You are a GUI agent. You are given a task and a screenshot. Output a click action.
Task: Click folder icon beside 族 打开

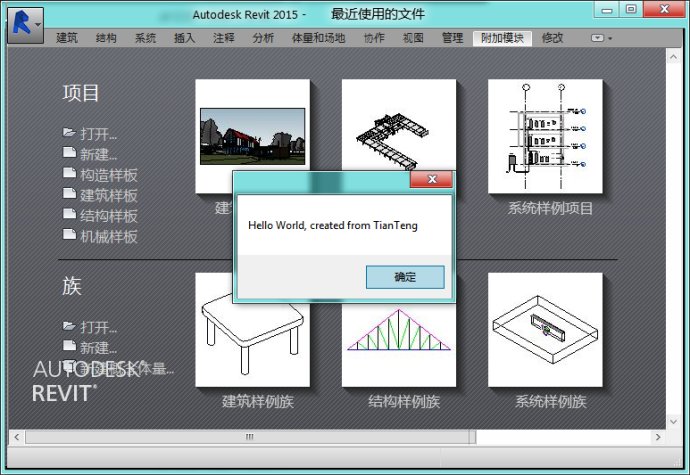click(69, 326)
